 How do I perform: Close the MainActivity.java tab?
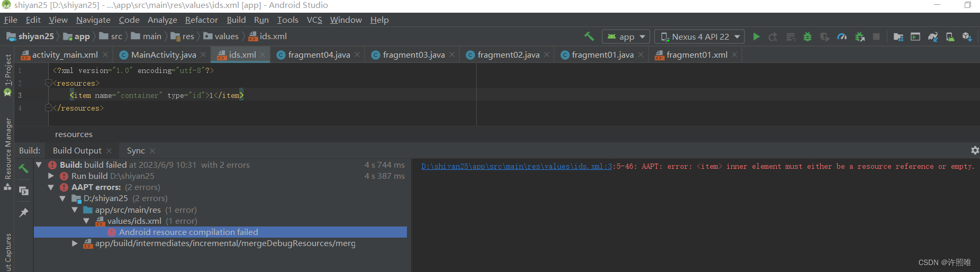point(204,55)
